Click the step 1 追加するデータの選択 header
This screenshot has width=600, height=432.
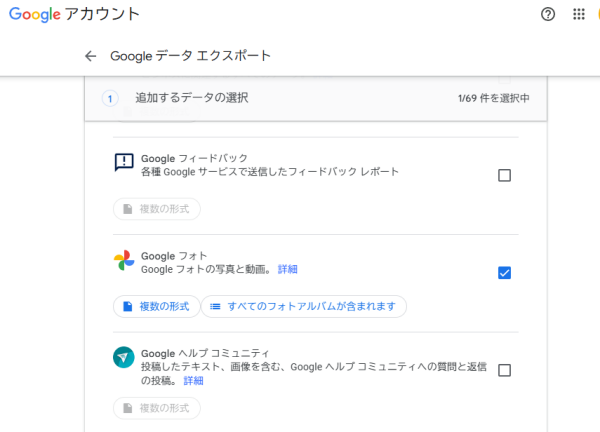click(316, 98)
